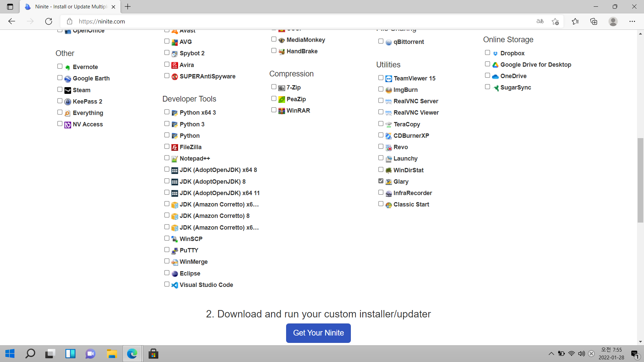Viewport: 644px width, 362px height.
Task: Select the Ninite browser tab
Action: (70, 7)
